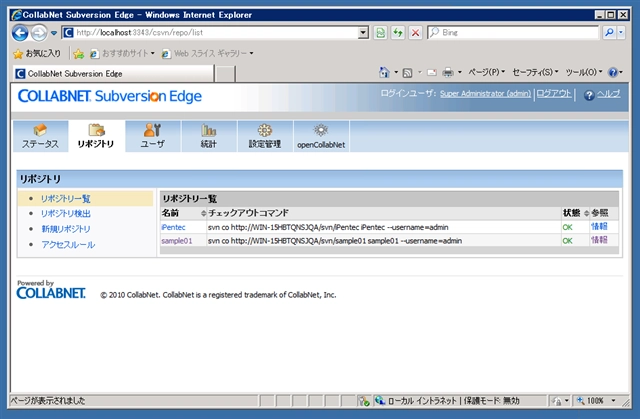Open the ユーザ users tab
The image size is (640, 419).
pyautogui.click(x=153, y=136)
